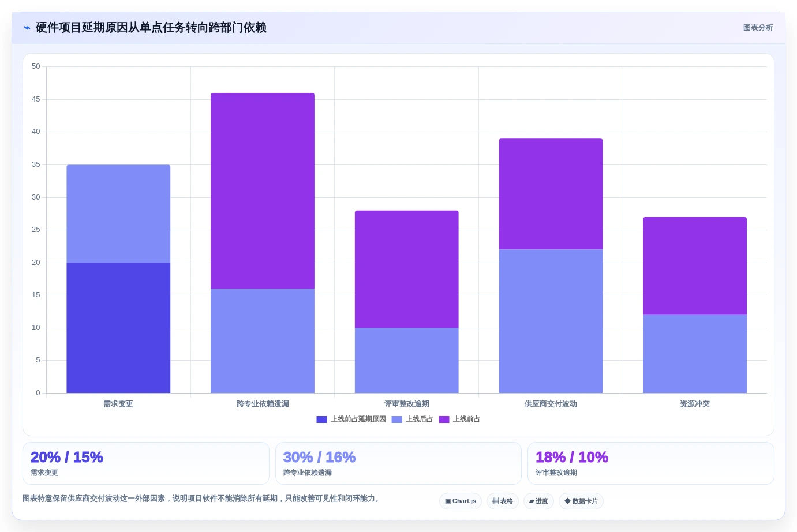Click the chart title 硬件项目延期原因从单点任务转向跨部门依赖
The width and height of the screenshot is (797, 532).
pyautogui.click(x=151, y=28)
